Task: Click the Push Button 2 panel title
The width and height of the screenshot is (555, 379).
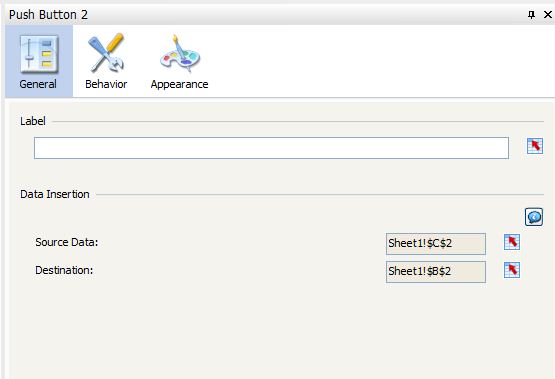Action: pyautogui.click(x=48, y=15)
